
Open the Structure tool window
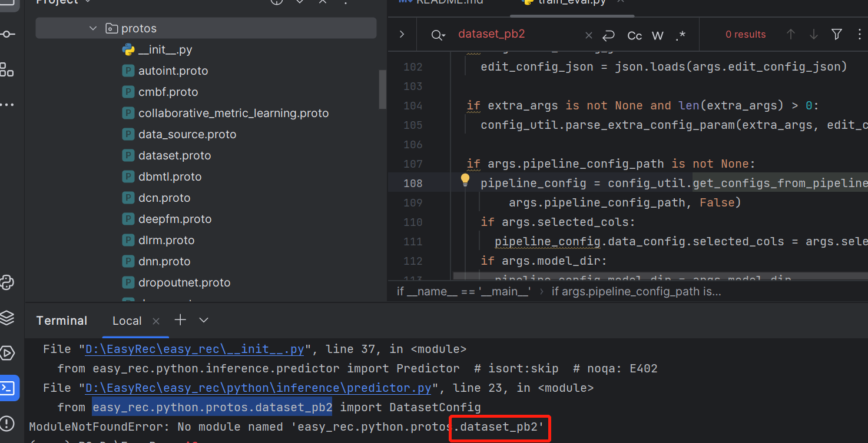point(7,69)
